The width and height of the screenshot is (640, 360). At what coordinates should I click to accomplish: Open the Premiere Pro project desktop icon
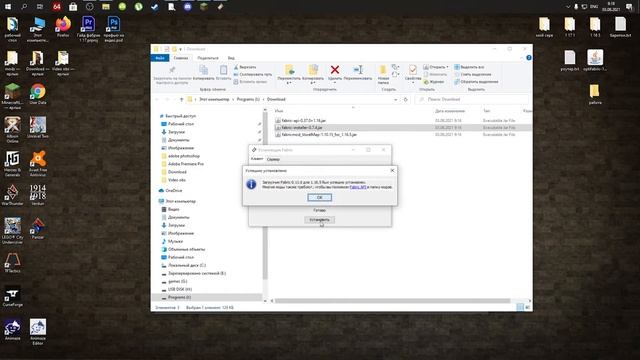point(88,29)
